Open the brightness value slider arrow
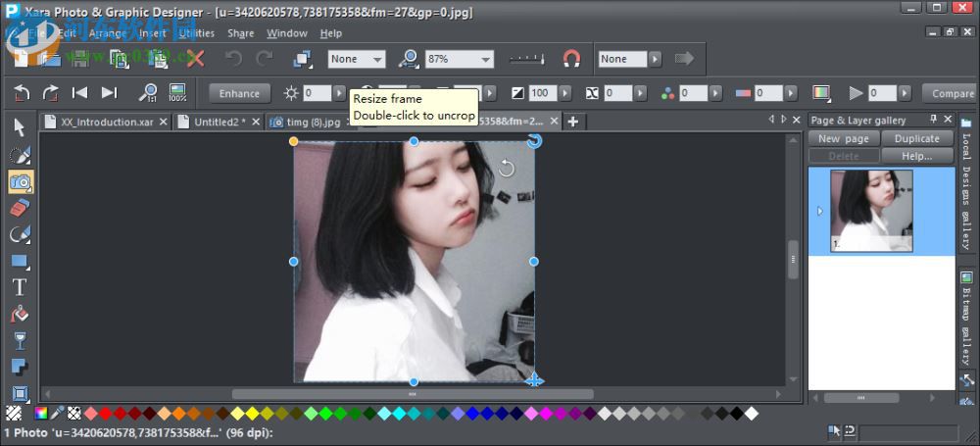This screenshot has height=446, width=980. (339, 93)
